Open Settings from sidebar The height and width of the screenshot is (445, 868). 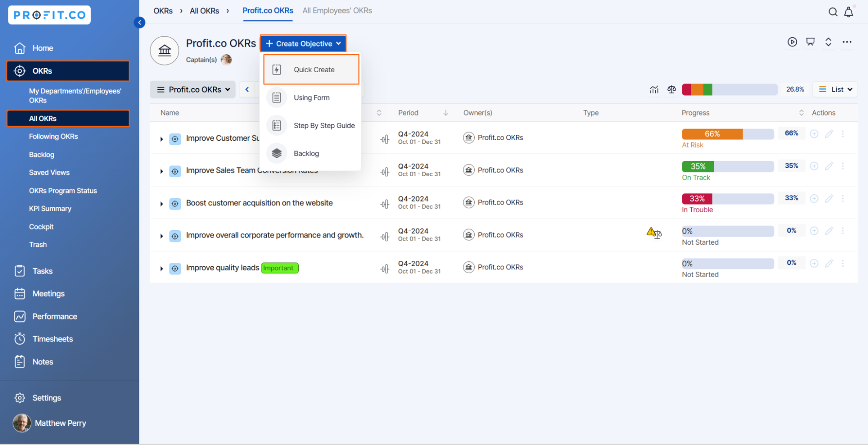tap(46, 398)
